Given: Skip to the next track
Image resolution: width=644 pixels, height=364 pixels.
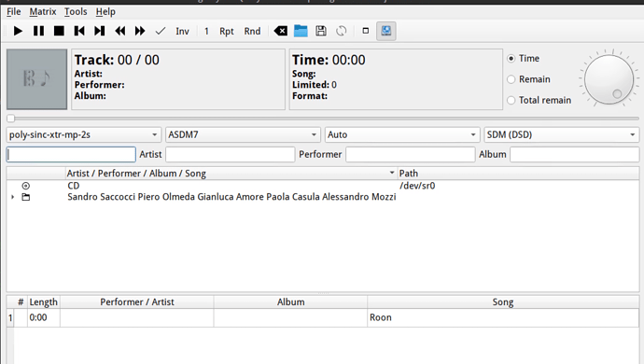Looking at the screenshot, I should click(99, 31).
